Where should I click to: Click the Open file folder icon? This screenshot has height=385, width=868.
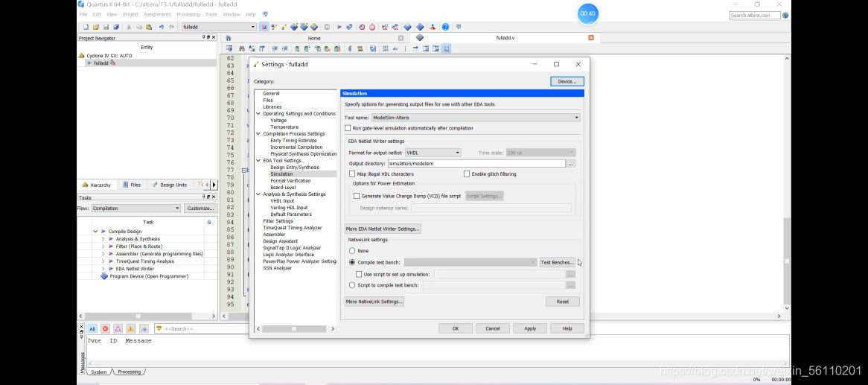point(96,27)
